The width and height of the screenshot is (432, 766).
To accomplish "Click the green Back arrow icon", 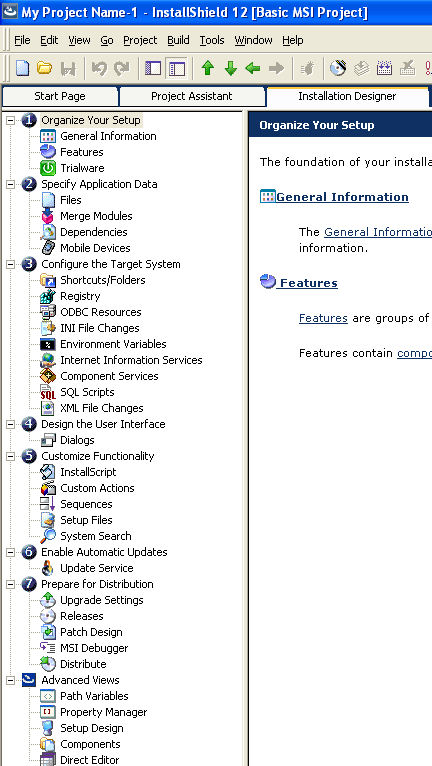I will [253, 68].
